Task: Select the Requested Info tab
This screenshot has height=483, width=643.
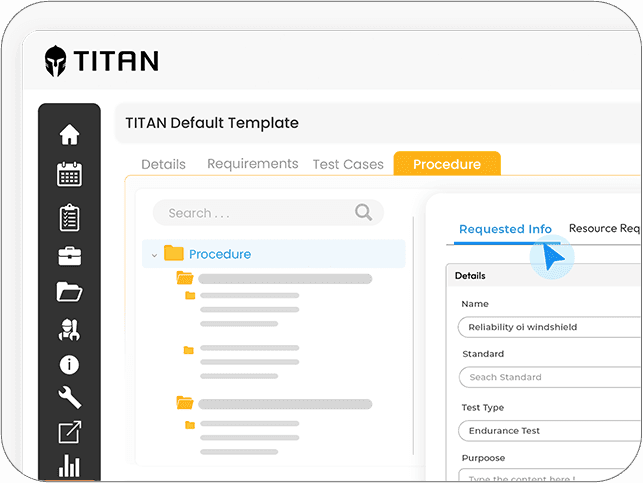Action: point(505,229)
